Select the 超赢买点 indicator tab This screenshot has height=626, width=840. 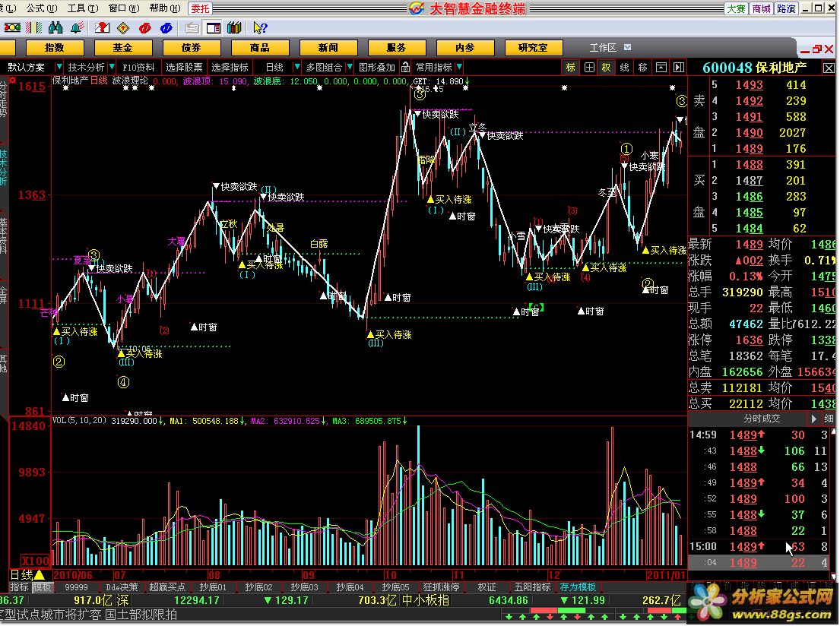(x=167, y=587)
